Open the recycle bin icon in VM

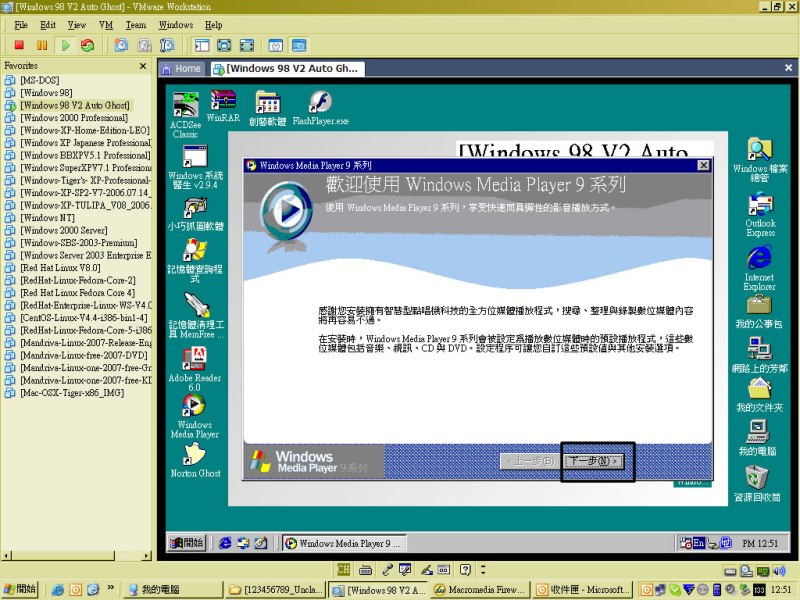[757, 483]
